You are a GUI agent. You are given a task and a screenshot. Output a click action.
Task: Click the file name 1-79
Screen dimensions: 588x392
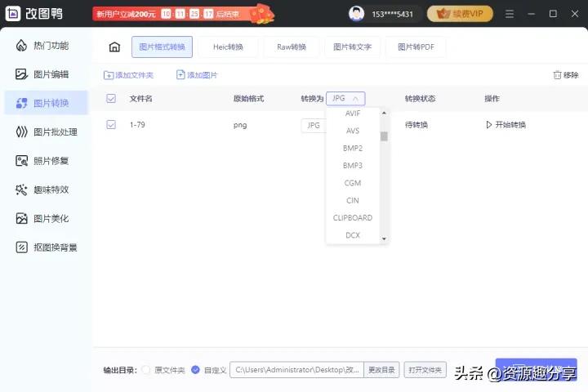pyautogui.click(x=137, y=125)
